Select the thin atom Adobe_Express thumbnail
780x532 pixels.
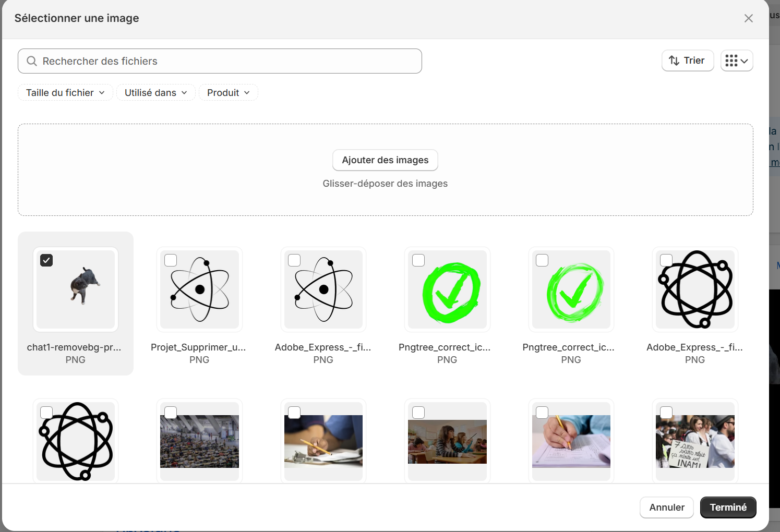(x=323, y=289)
